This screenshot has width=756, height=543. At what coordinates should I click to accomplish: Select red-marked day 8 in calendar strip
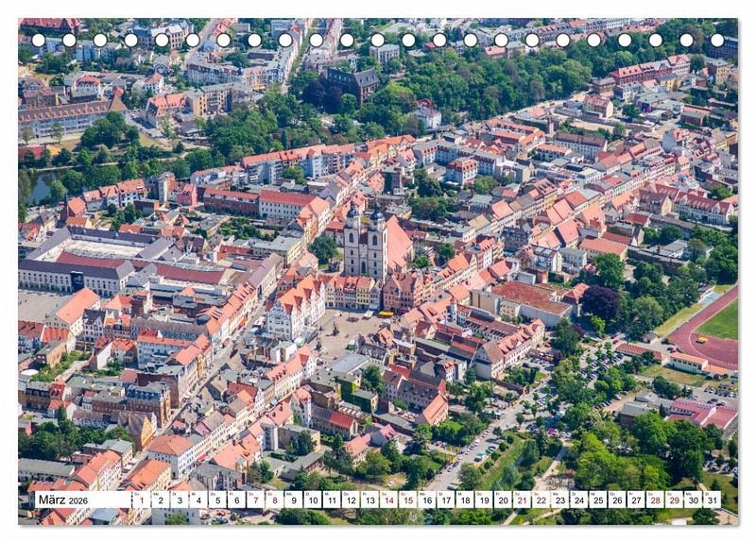274,500
